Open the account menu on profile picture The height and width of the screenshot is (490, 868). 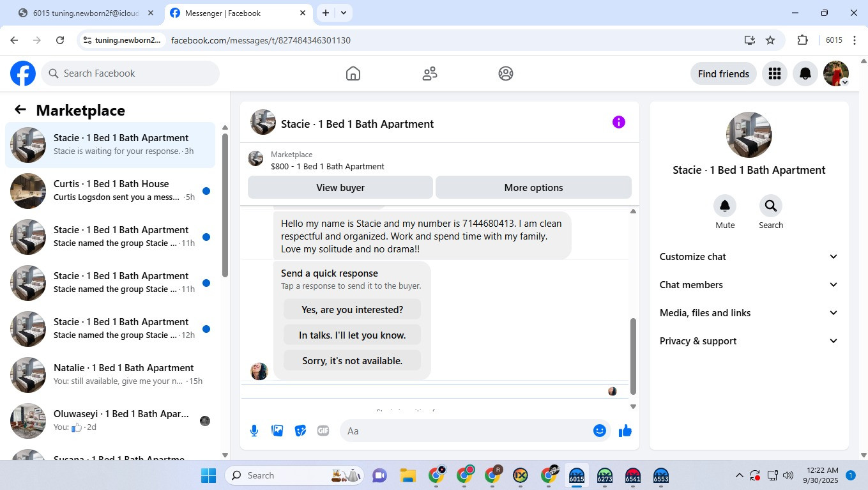coord(836,73)
